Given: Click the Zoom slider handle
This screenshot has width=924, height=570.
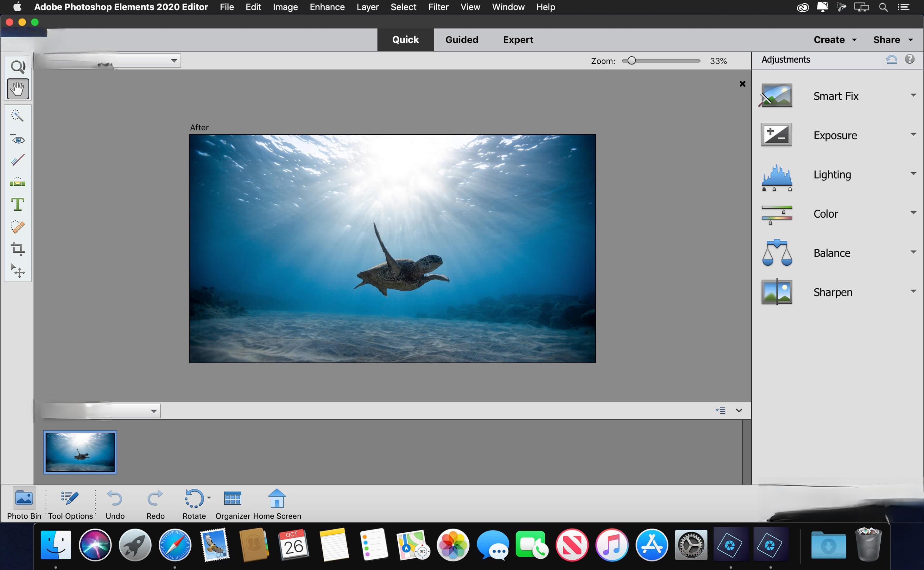Looking at the screenshot, I should point(631,61).
